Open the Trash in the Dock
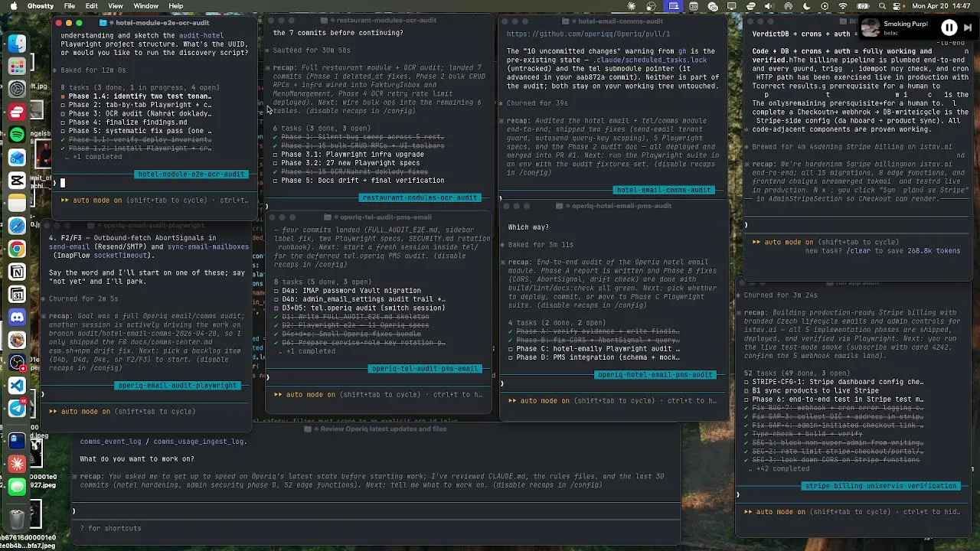This screenshot has width=980, height=551. pos(17,520)
